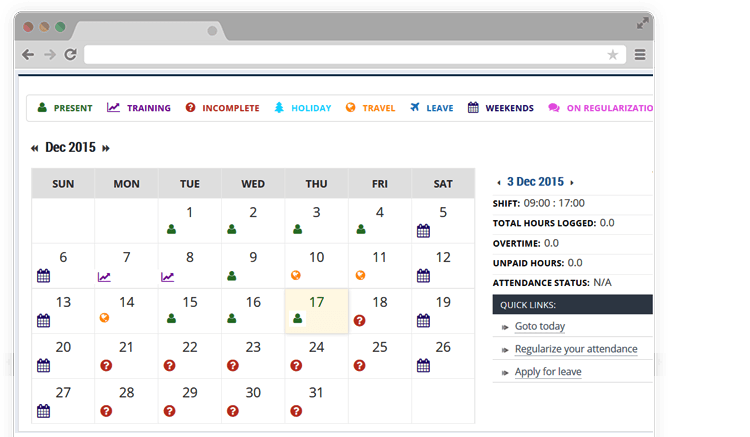Open Regularize your attendance link
750x437 pixels.
point(575,349)
